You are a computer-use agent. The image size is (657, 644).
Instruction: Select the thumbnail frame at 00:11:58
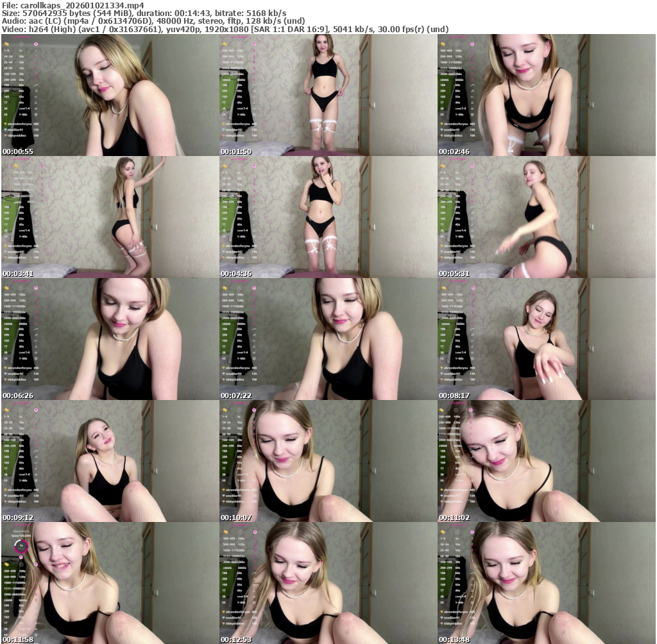point(110,583)
